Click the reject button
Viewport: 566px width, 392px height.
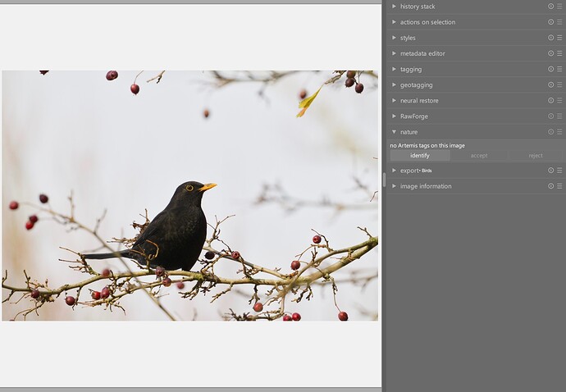point(536,156)
